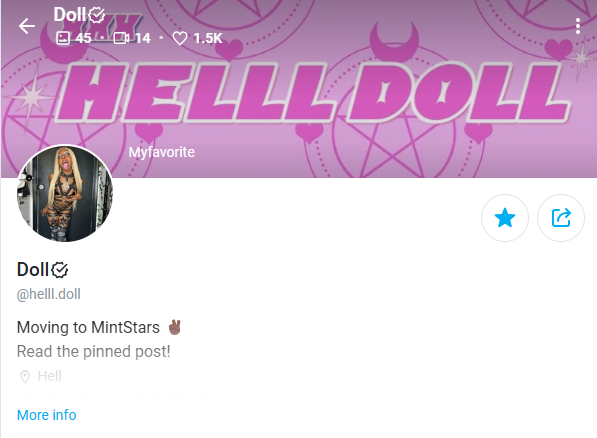This screenshot has width=597, height=438.
Task: Toggle the favorite star button
Action: pos(505,218)
